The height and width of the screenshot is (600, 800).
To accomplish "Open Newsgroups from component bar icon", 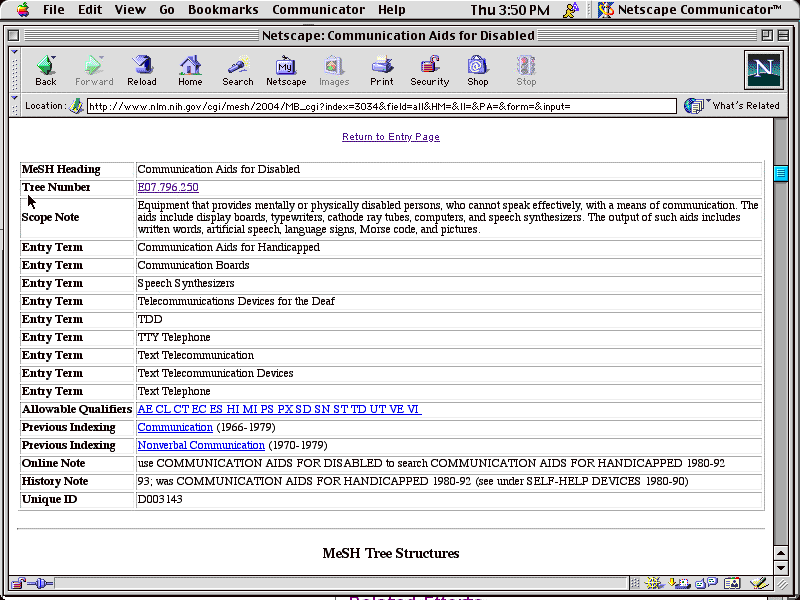I will 707,583.
